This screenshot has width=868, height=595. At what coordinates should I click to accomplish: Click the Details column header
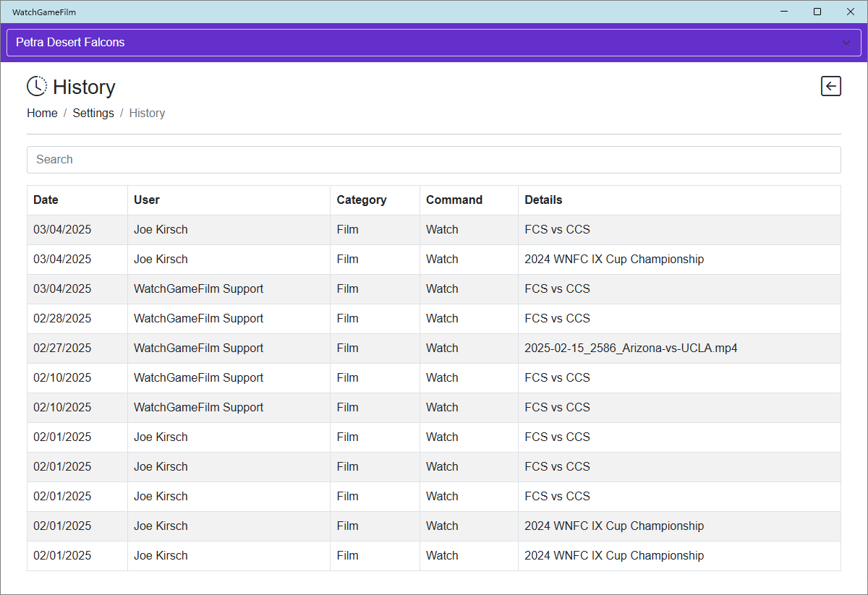point(543,200)
